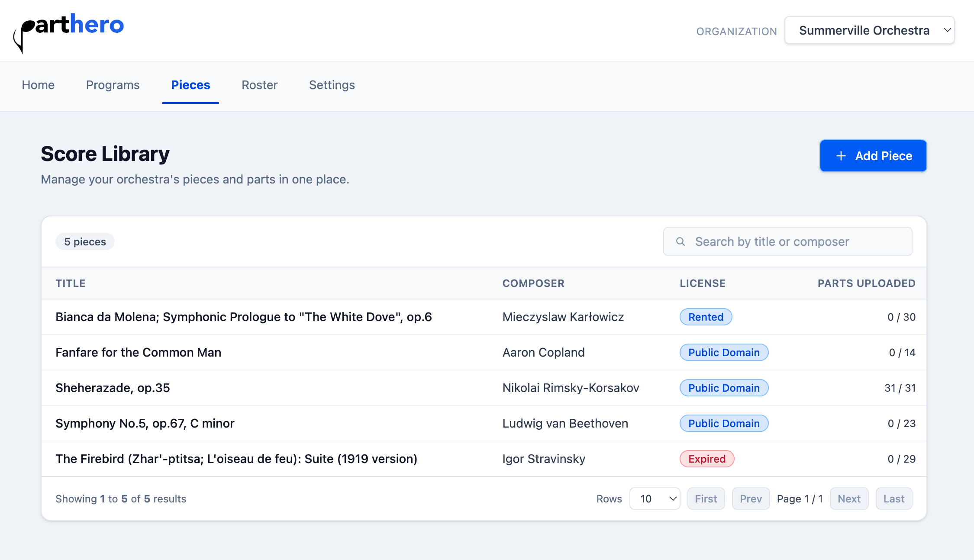This screenshot has height=560, width=974.
Task: Open the Roster section
Action: click(x=259, y=85)
